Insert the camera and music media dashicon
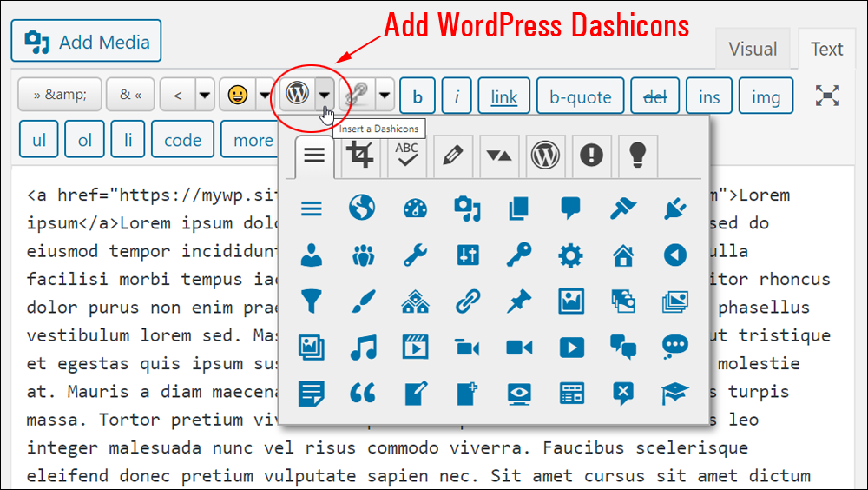The width and height of the screenshot is (868, 490). pyautogui.click(x=467, y=209)
